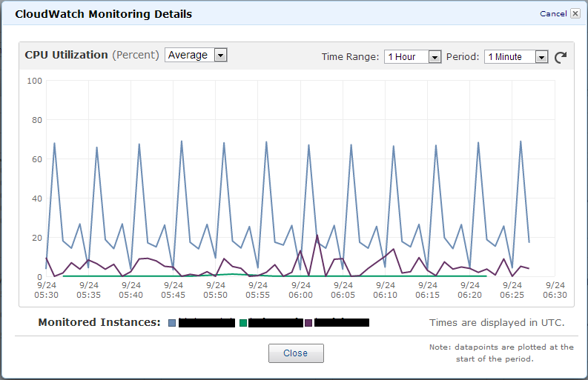This screenshot has width=588, height=380.
Task: Click the refresh graph icon
Action: tap(561, 57)
